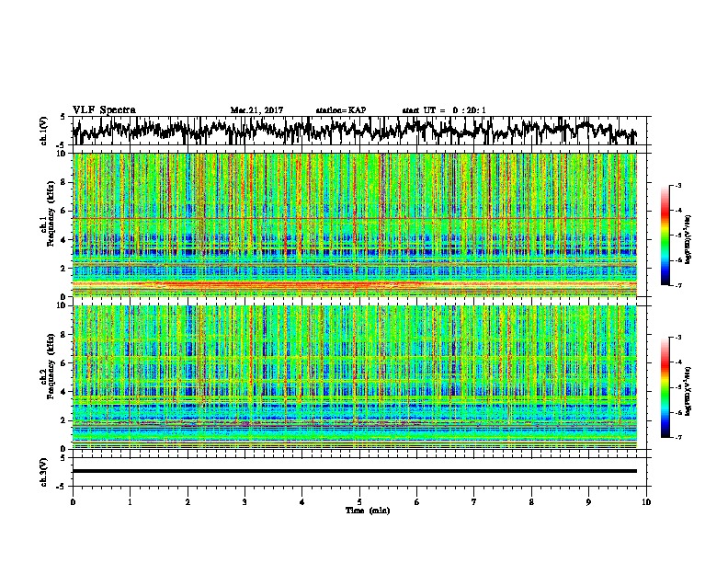Screen dimensions: 728x563
Task: Click time axis tick label "10"
Action: pyautogui.click(x=646, y=501)
